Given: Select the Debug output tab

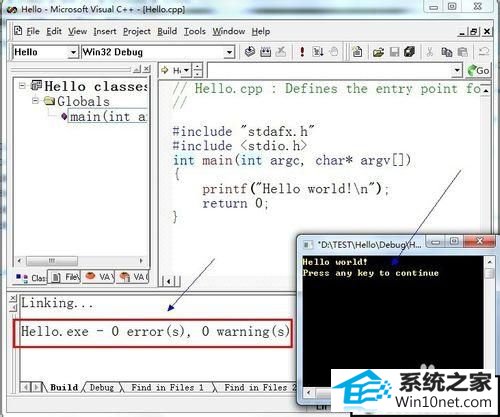Looking at the screenshot, I should pyautogui.click(x=102, y=388).
